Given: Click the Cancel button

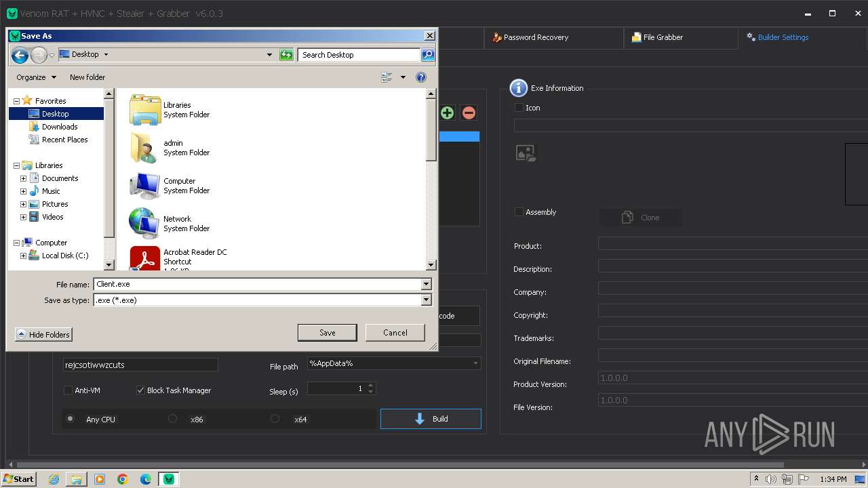Looking at the screenshot, I should coord(395,333).
